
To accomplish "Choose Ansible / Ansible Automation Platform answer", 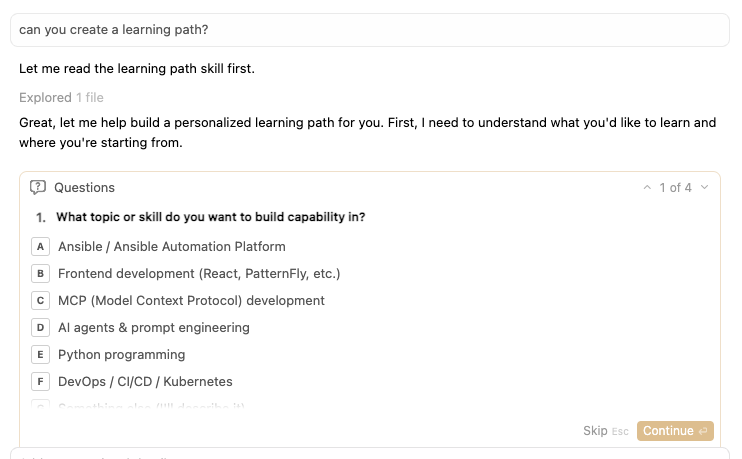I will (171, 246).
